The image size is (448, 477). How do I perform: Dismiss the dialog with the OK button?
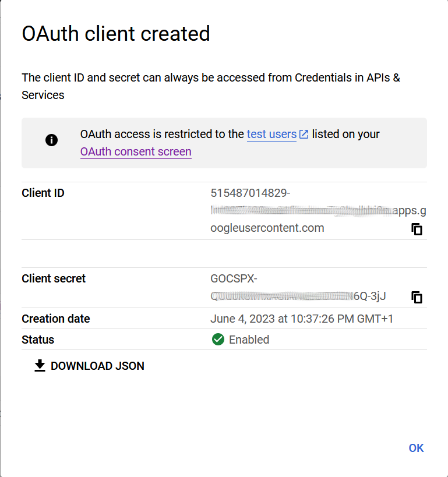coord(416,448)
